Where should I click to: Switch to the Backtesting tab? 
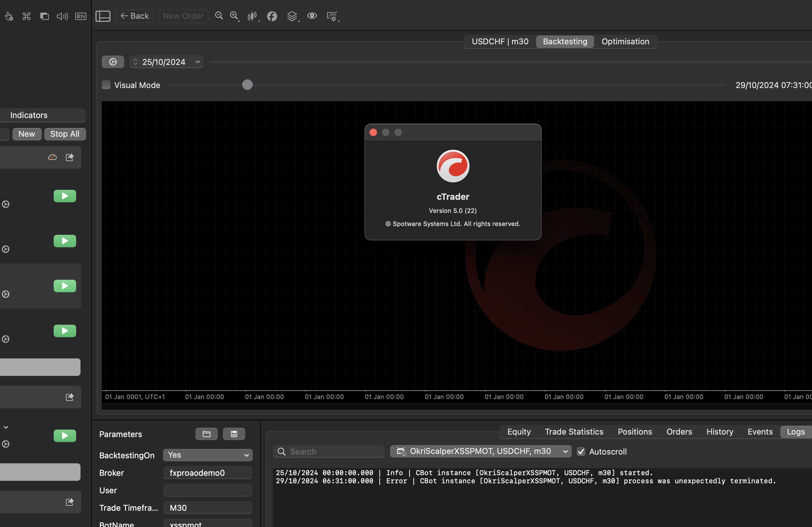565,42
